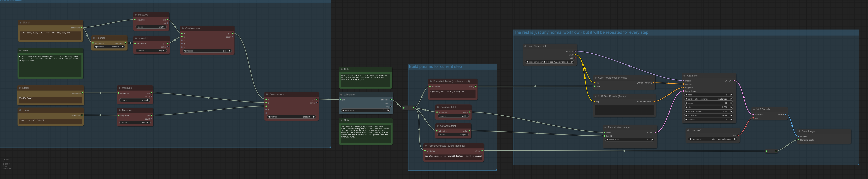The image size is (868, 179).
Task: Decrease the denoise value with left arrow
Action: click(x=686, y=120)
